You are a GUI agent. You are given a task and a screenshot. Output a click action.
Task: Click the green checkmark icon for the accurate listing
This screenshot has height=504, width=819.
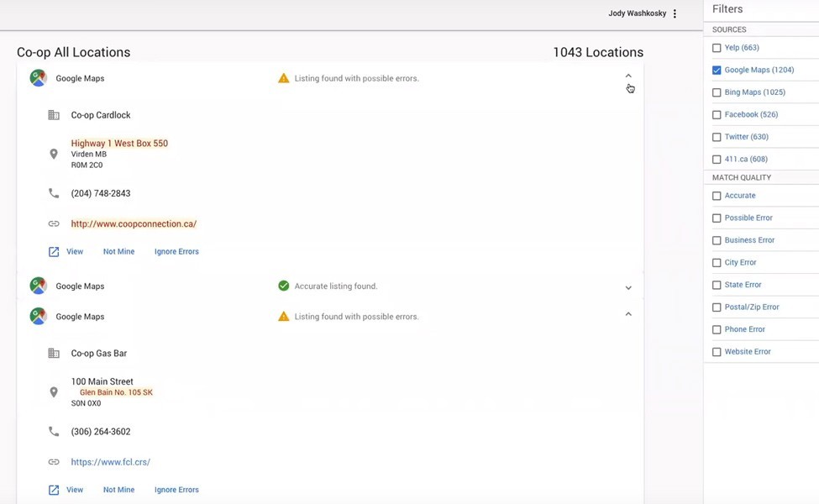point(284,286)
